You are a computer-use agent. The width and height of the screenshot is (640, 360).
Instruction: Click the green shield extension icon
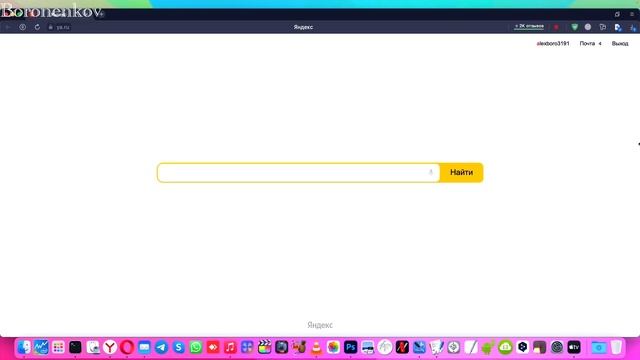[x=574, y=27]
